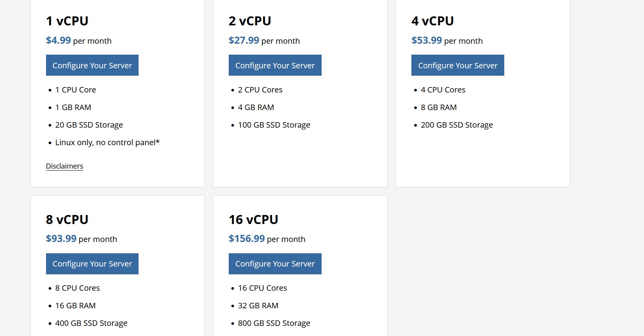
Task: Click the 32 GB RAM list item
Action: [258, 306]
